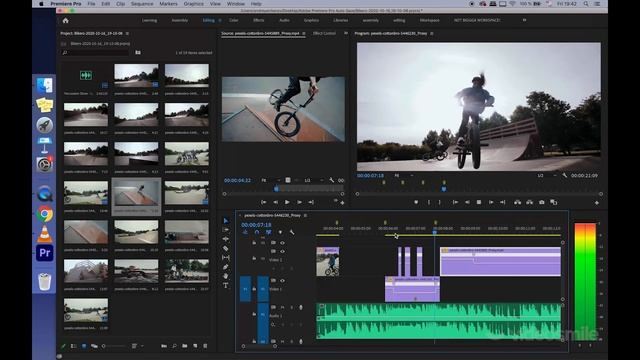Screen dimensions: 640x360
Task: Select the Type tool
Action: point(226,286)
